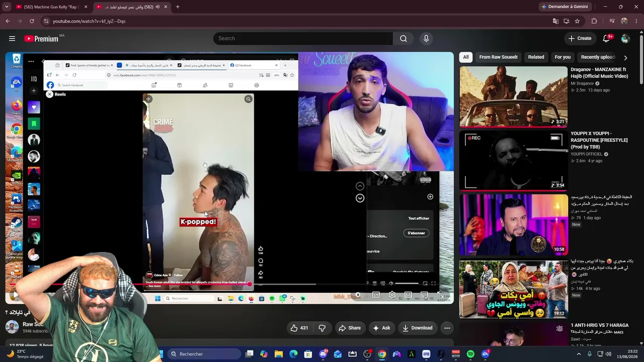Bookmark this page with star icon
Screen dimensions: 644x362
coord(577,21)
